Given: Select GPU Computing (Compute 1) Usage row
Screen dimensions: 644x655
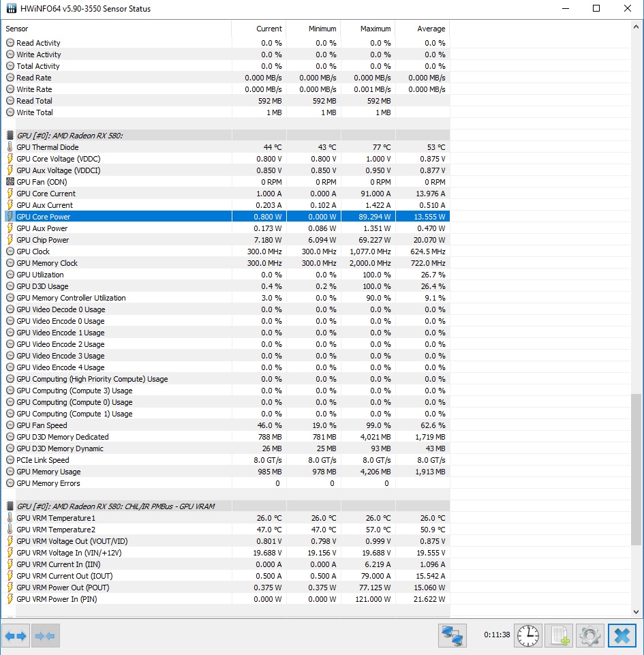Looking at the screenshot, I should pos(227,414).
